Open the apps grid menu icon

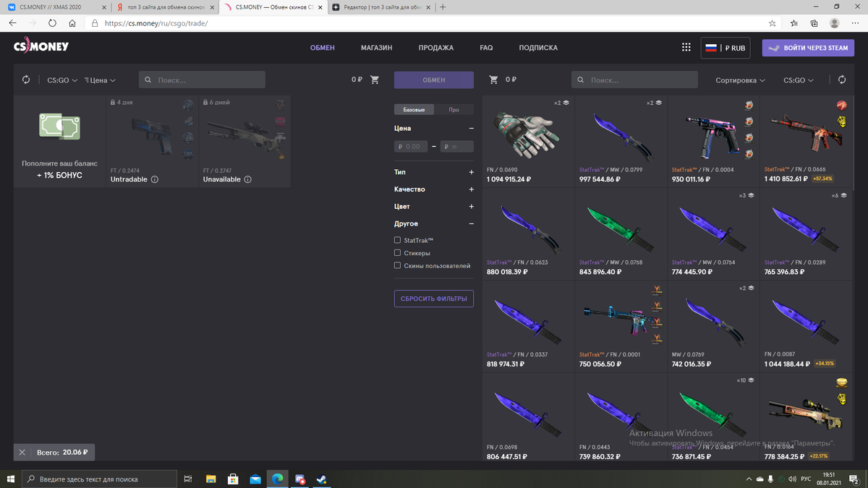pos(686,48)
